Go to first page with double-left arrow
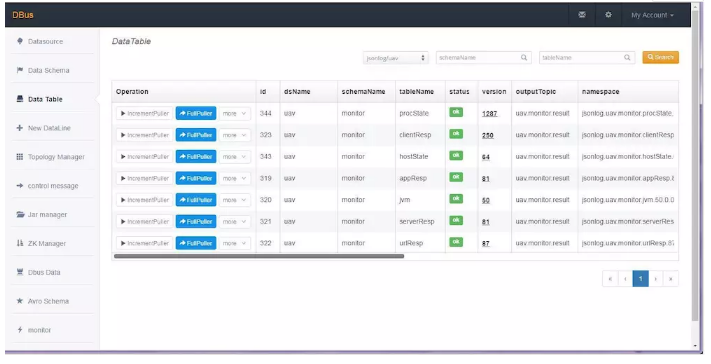 click(610, 279)
